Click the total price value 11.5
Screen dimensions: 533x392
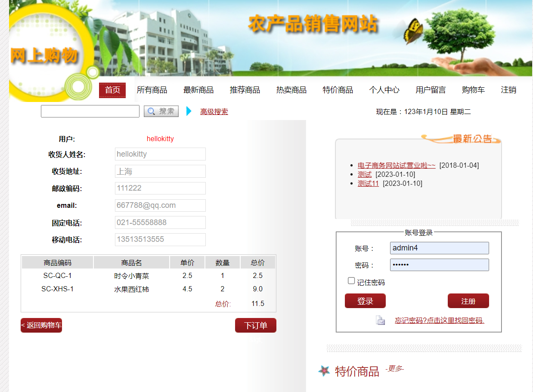pyautogui.click(x=258, y=303)
